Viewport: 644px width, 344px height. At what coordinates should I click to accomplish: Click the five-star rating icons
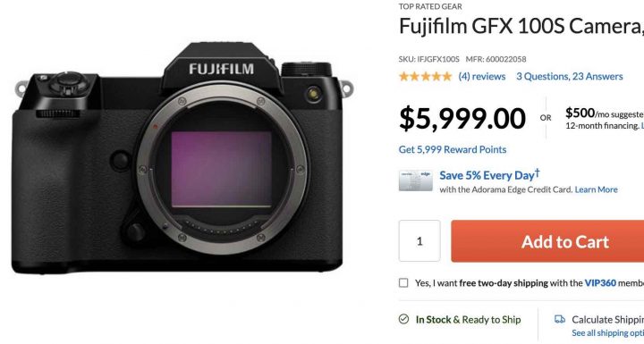(425, 76)
